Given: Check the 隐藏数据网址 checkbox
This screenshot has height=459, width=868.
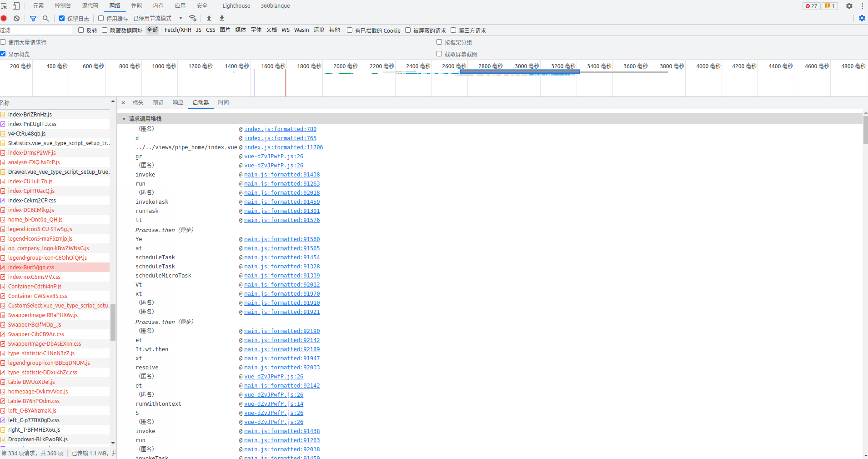Looking at the screenshot, I should (105, 30).
